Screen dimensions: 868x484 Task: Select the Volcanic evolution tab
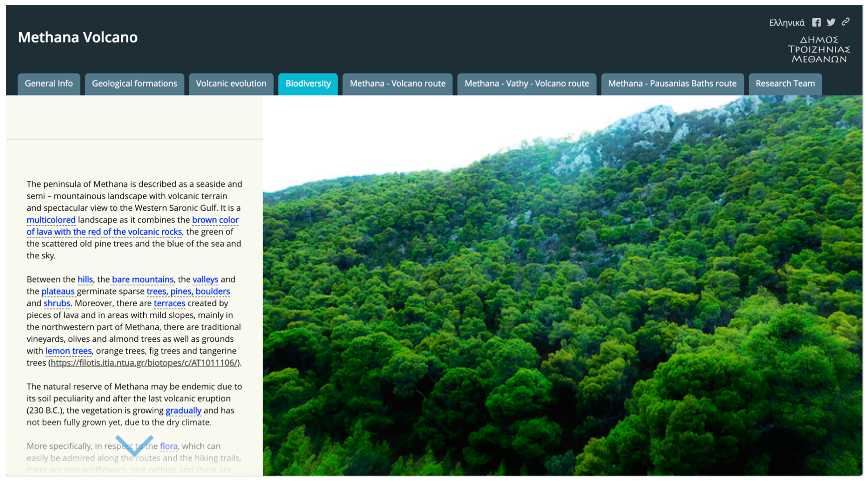(231, 83)
